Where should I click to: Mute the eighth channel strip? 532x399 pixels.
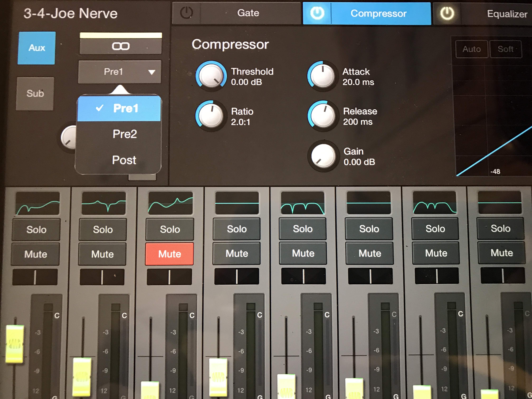(x=502, y=253)
